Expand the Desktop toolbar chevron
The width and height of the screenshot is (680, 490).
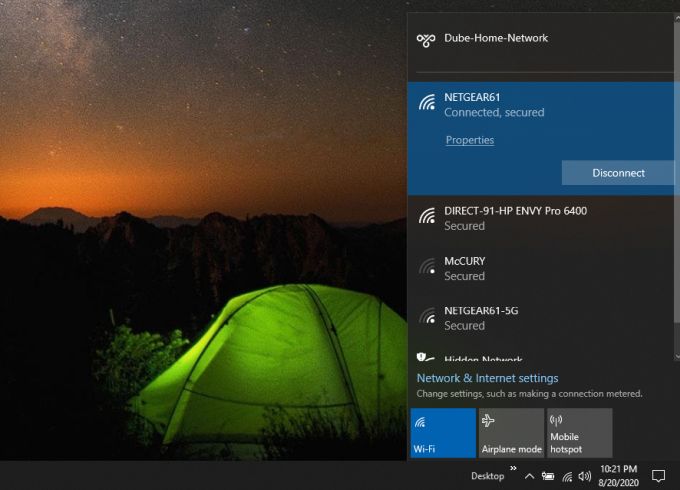coord(513,468)
